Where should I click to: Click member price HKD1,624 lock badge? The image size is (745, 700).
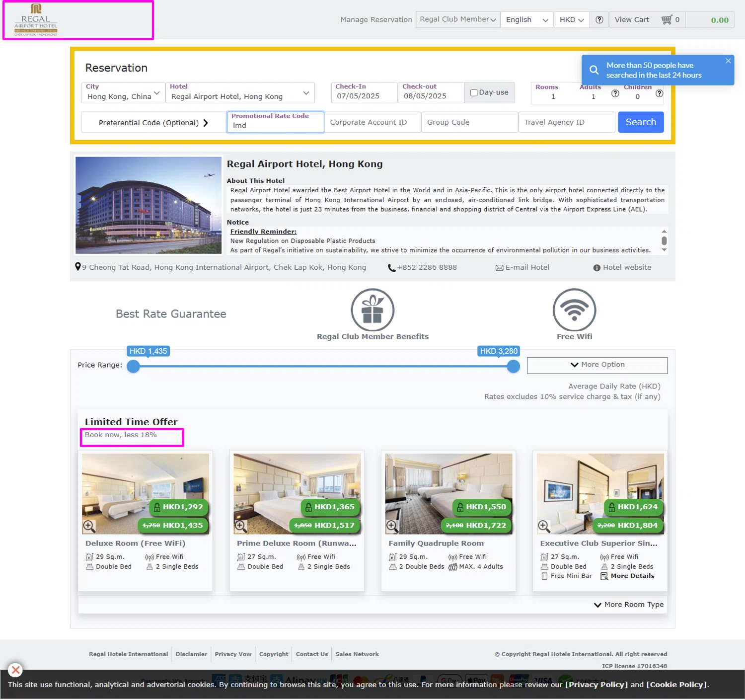[634, 507]
